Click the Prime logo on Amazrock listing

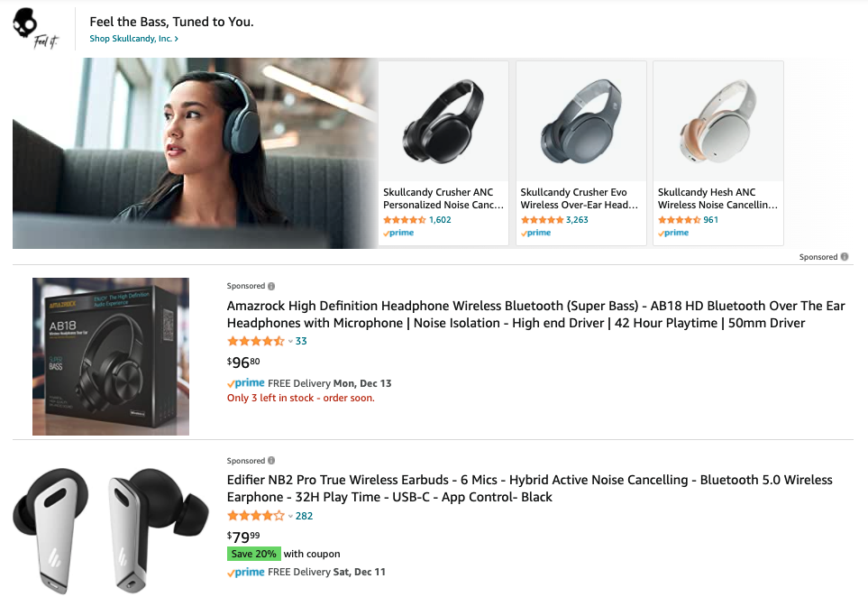(x=245, y=383)
